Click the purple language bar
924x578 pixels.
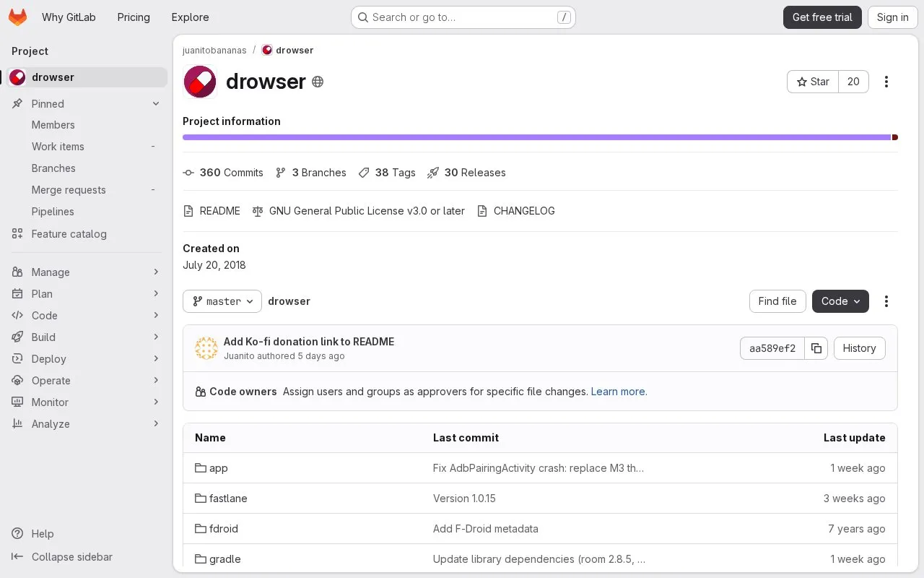536,137
